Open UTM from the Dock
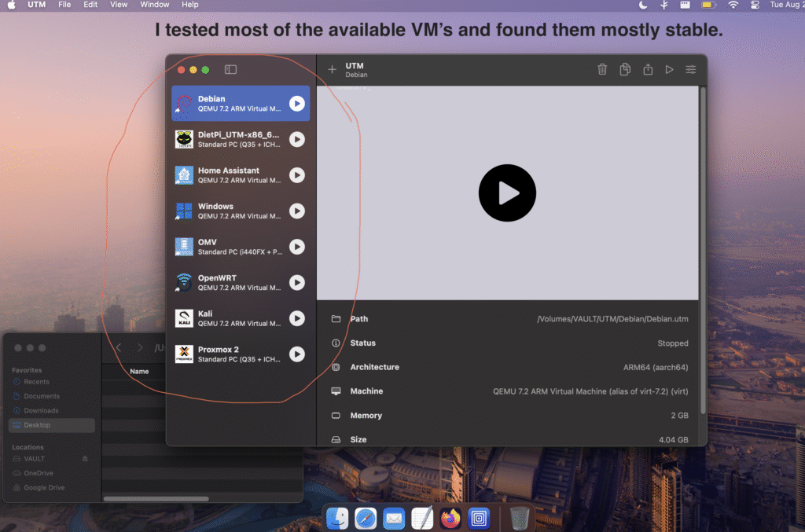This screenshot has width=805, height=532. tap(479, 519)
